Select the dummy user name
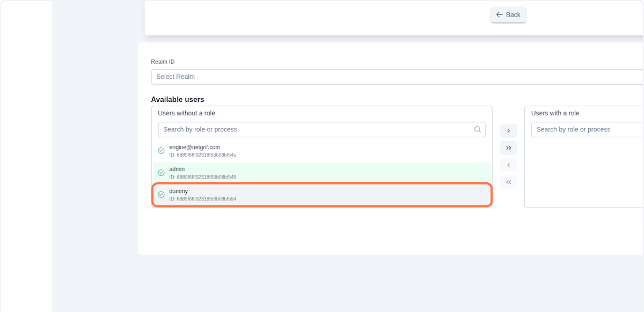The image size is (644, 312). pos(179,191)
